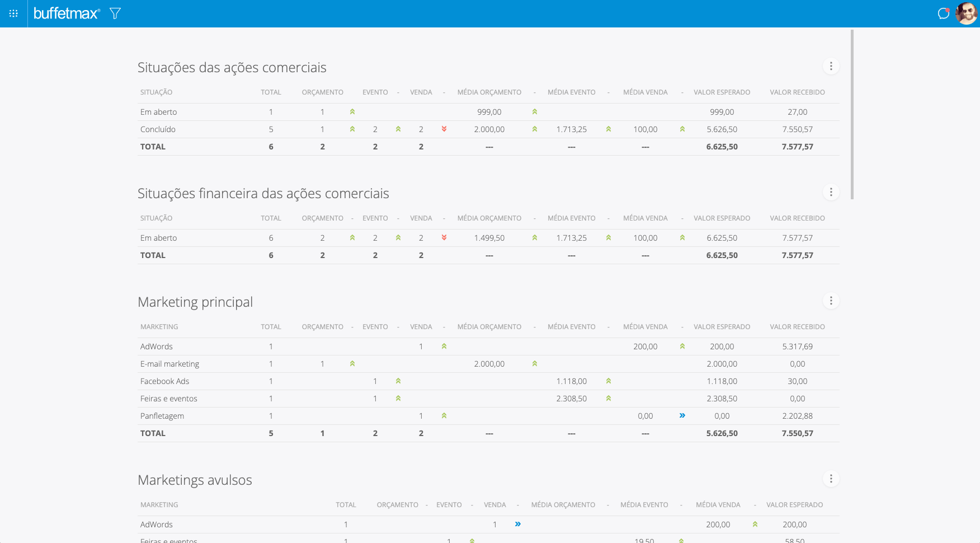Image resolution: width=980 pixels, height=543 pixels.
Task: Click red down arrow in Situações financeira Em aberto row
Action: click(444, 238)
